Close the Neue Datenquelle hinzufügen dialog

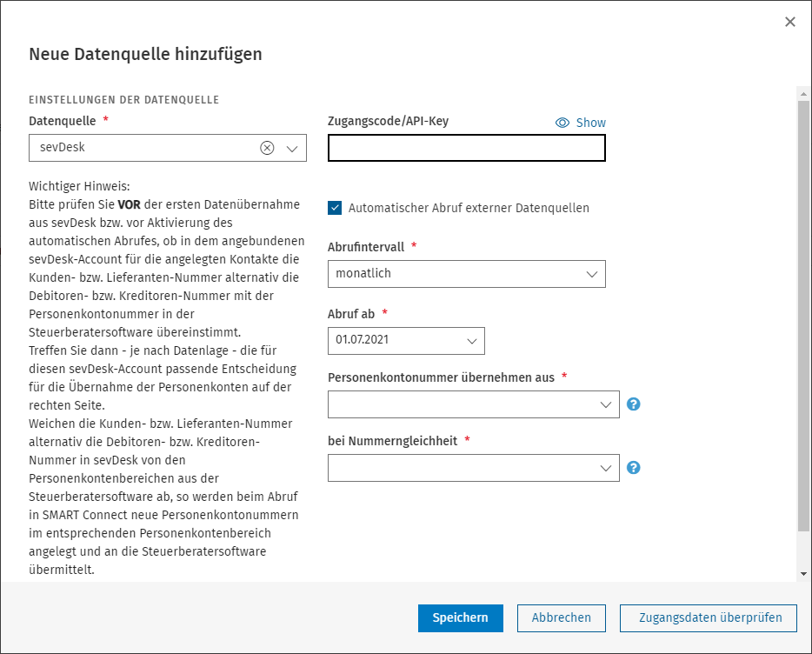789,22
